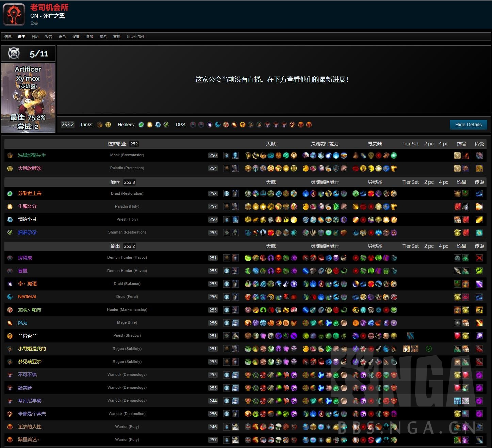
Task: Open player 龙魂丶帕布 profile link
Action: [30, 310]
